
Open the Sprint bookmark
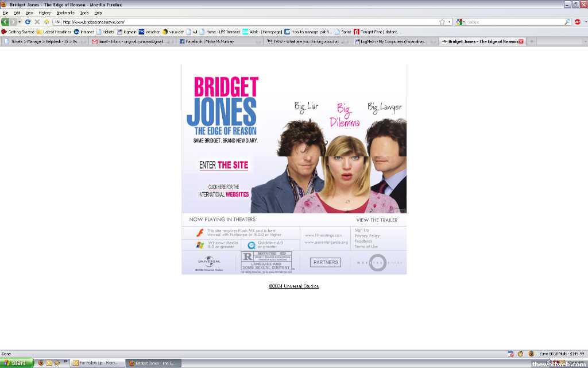[x=343, y=32]
